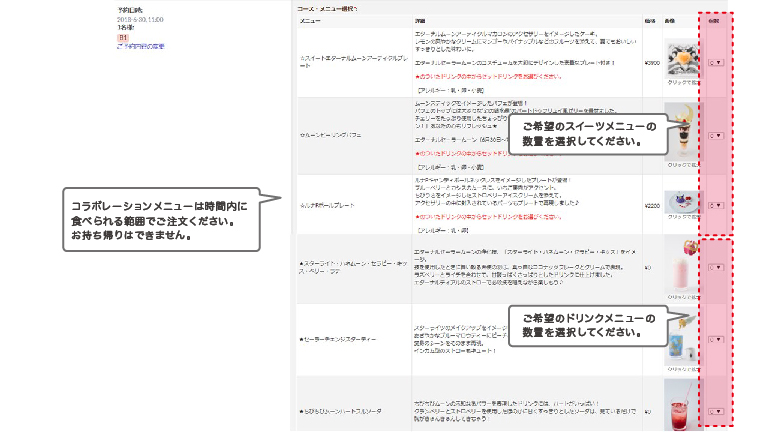
Task: Click the pink B1 seat badge
Action: [124, 36]
